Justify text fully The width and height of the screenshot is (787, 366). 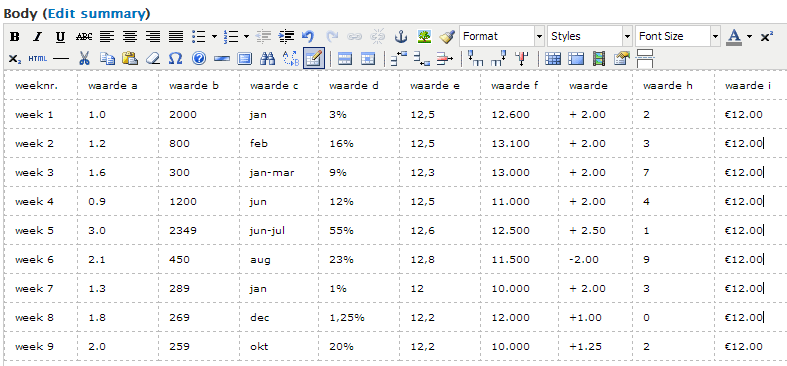tap(176, 37)
